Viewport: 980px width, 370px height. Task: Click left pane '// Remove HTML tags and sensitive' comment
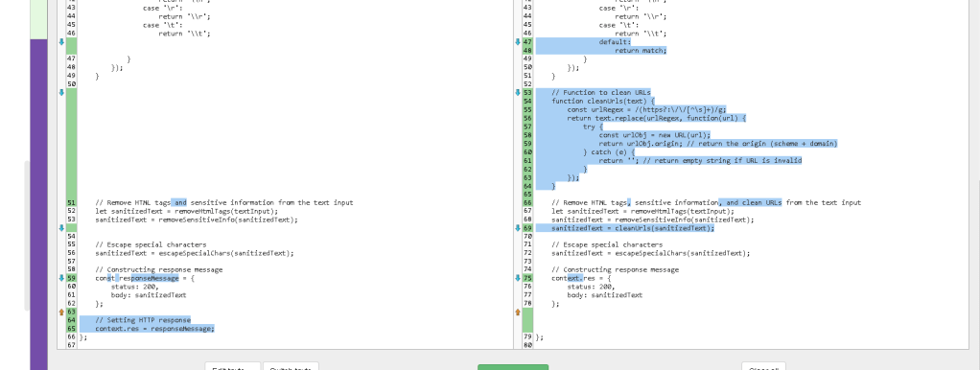click(223, 202)
